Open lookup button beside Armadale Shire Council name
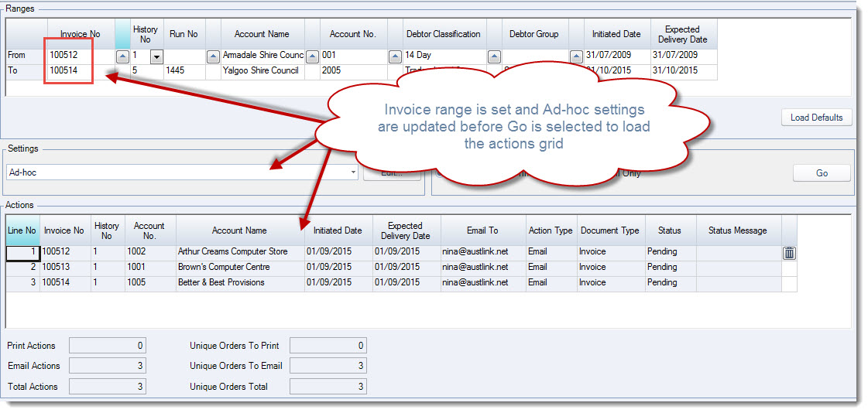This screenshot has height=413, width=868. [x=312, y=56]
